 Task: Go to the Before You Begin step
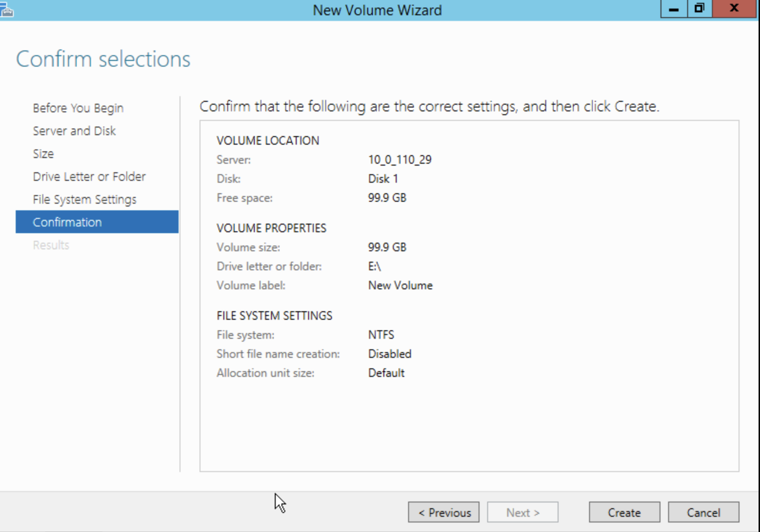click(78, 108)
